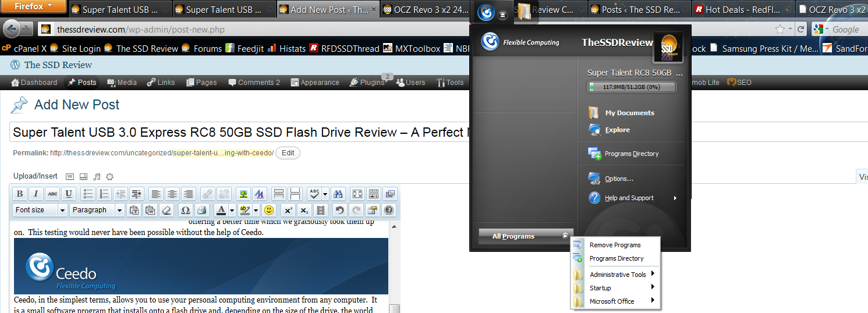This screenshot has height=313, width=868.
Task: Click the Forums bookmark
Action: pos(201,48)
